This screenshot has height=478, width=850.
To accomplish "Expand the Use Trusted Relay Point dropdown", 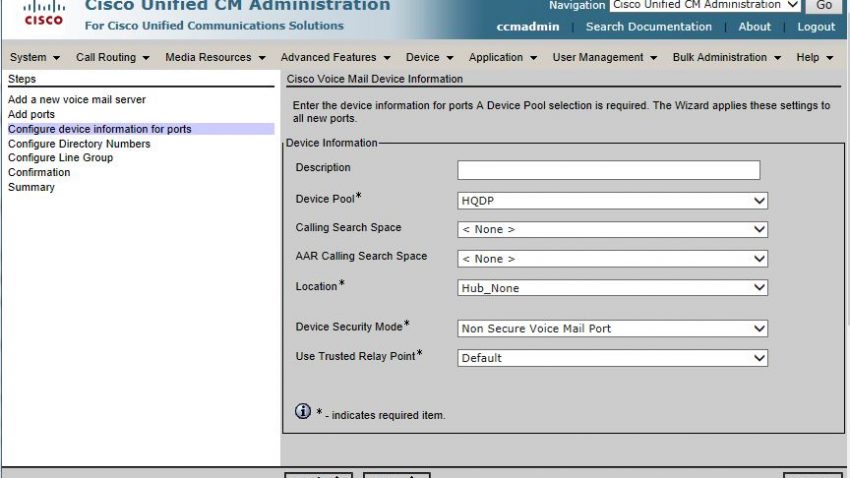I will pyautogui.click(x=612, y=358).
